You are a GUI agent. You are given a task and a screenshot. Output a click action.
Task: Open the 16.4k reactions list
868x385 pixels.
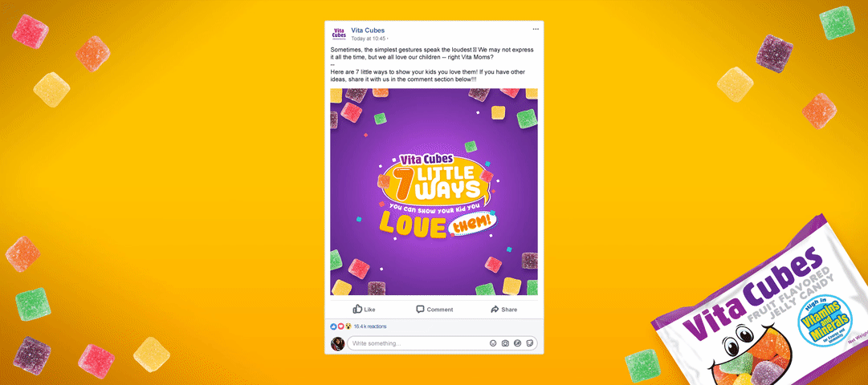(x=370, y=326)
